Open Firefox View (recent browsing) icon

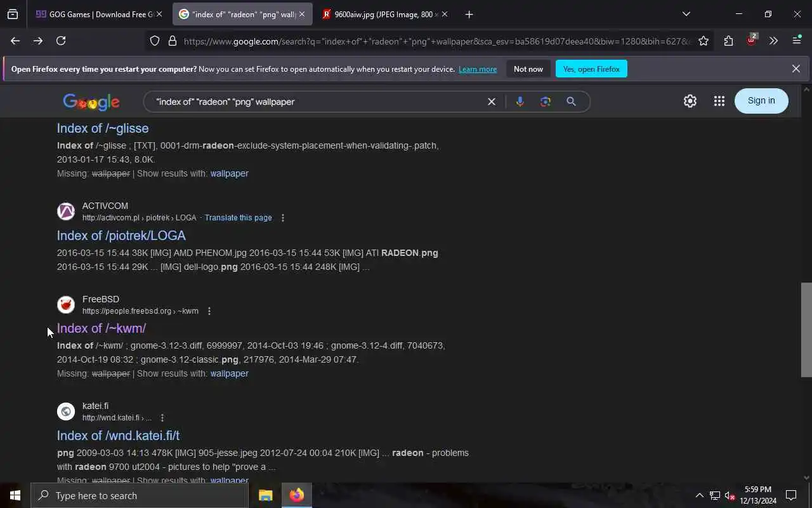point(13,14)
